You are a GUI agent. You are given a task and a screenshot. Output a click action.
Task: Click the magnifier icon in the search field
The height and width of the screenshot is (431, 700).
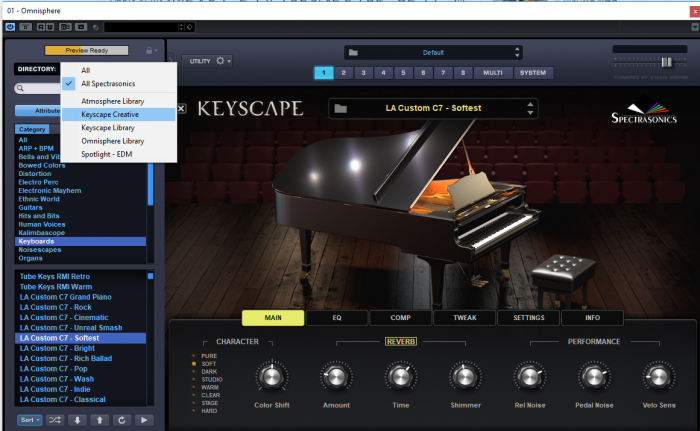[20, 88]
